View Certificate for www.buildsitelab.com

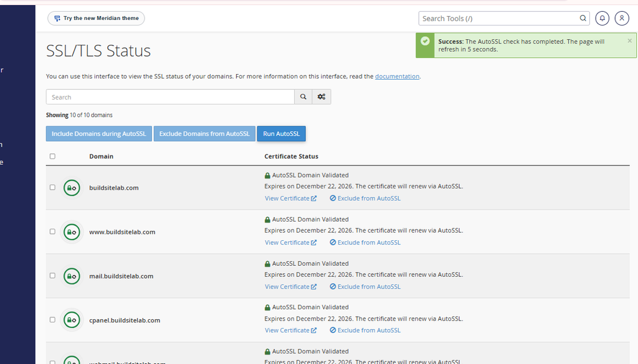[290, 243]
